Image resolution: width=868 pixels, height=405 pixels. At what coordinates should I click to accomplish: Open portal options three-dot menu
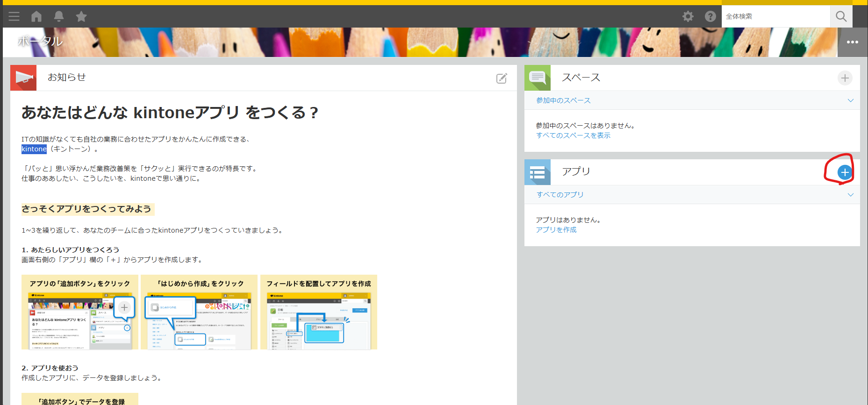point(853,42)
